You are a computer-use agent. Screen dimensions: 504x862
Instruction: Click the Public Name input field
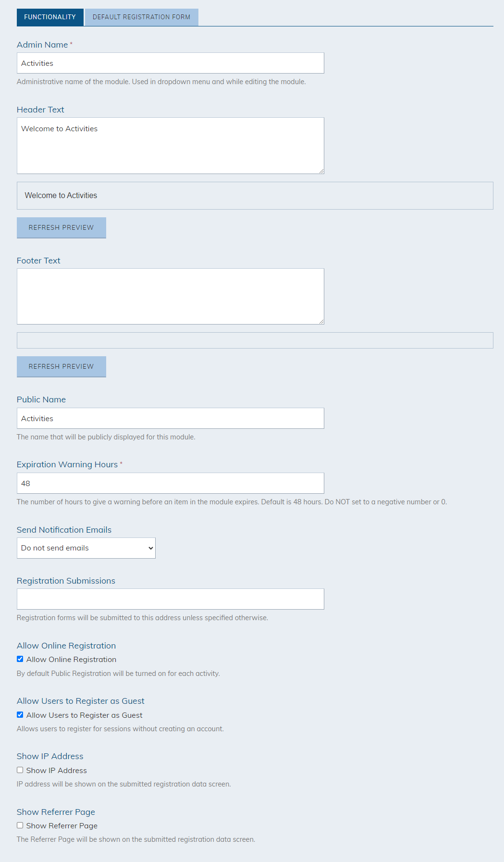171,418
